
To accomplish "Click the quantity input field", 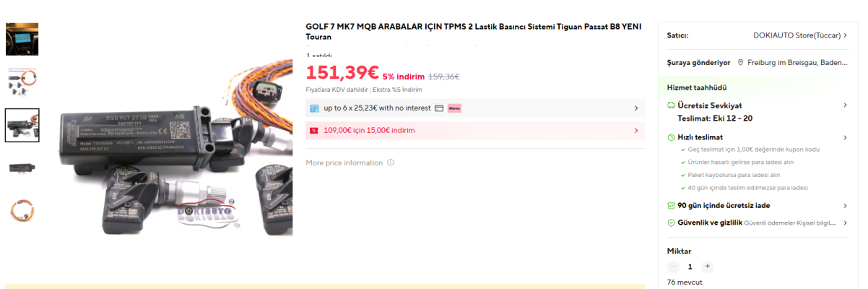I will tap(690, 267).
